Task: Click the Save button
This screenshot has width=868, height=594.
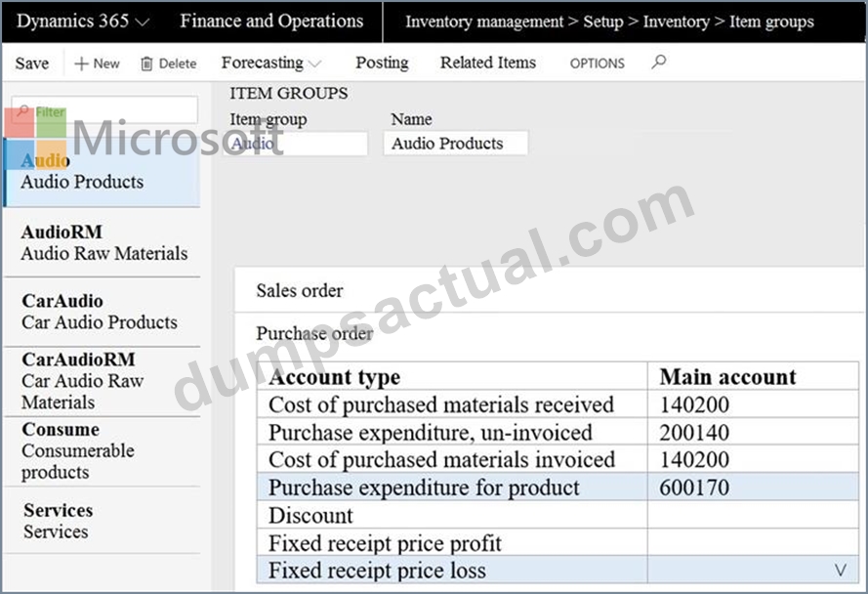Action: pos(32,64)
